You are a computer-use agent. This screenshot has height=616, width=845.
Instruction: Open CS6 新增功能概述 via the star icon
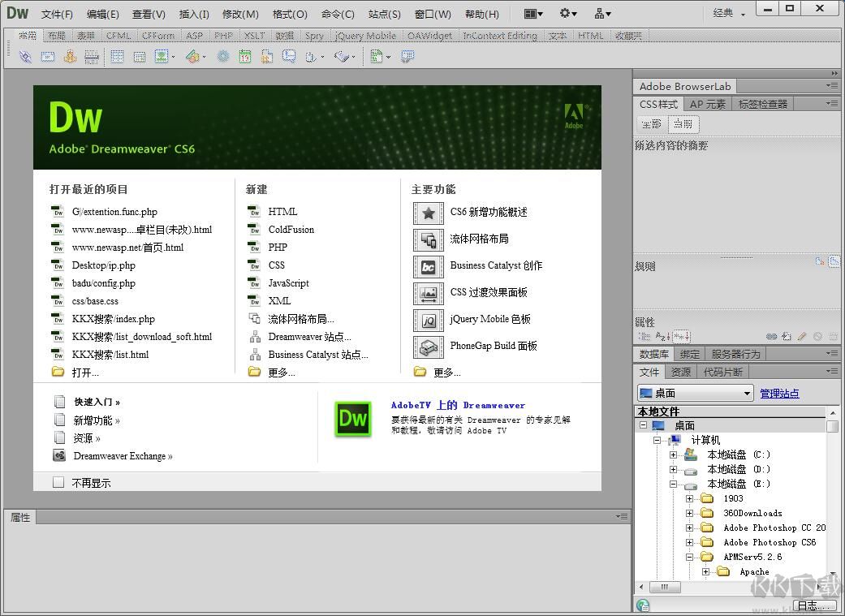pyautogui.click(x=428, y=213)
